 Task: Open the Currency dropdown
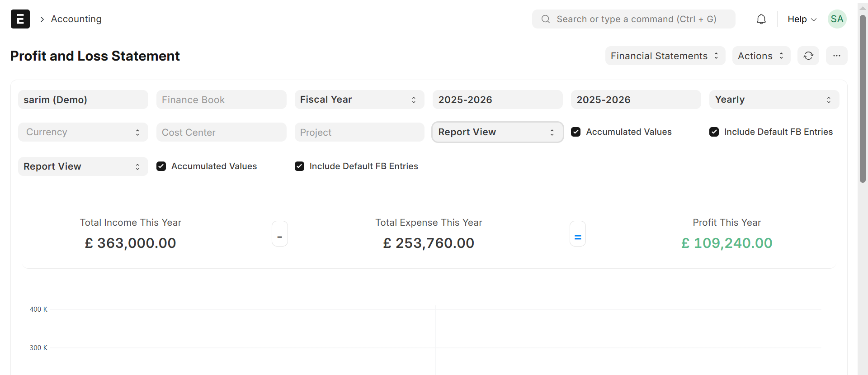pos(83,132)
